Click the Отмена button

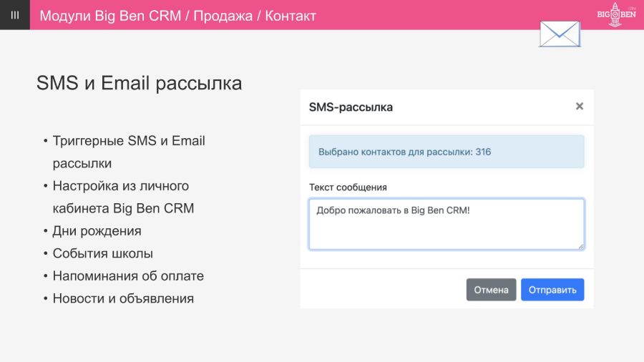pos(491,290)
